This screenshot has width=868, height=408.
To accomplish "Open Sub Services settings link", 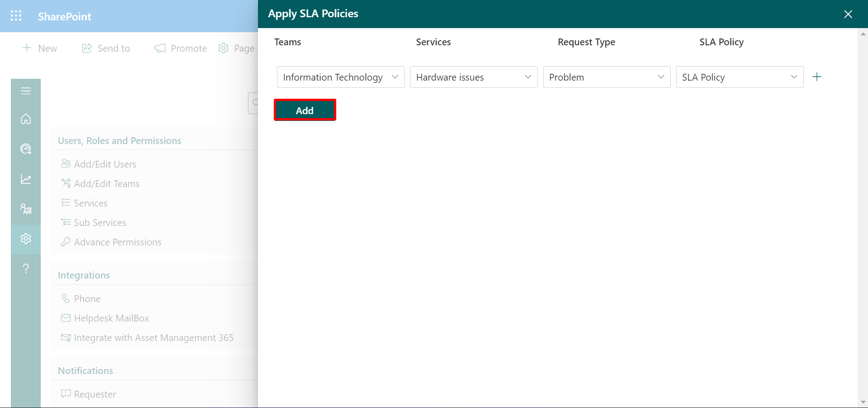I will (100, 222).
